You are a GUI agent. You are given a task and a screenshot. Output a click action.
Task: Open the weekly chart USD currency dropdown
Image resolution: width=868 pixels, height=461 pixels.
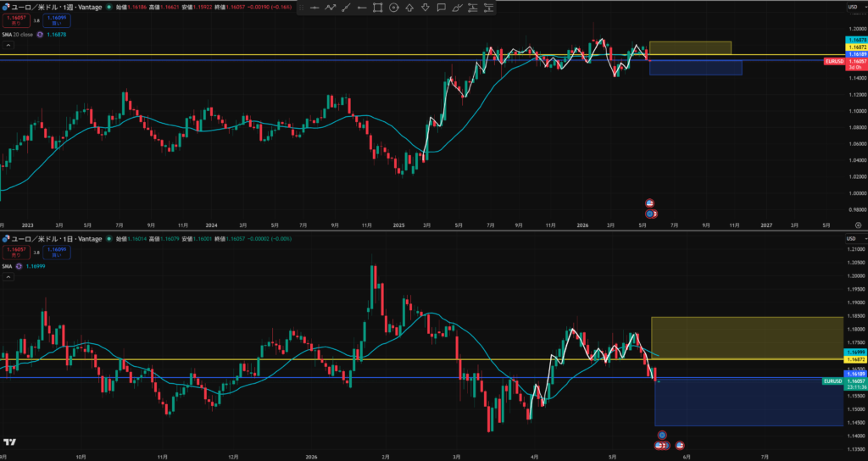(854, 7)
